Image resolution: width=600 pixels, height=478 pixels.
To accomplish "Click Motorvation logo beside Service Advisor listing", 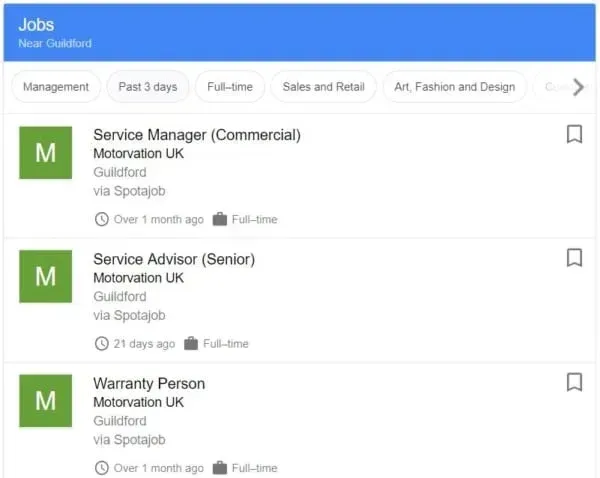I will (46, 276).
